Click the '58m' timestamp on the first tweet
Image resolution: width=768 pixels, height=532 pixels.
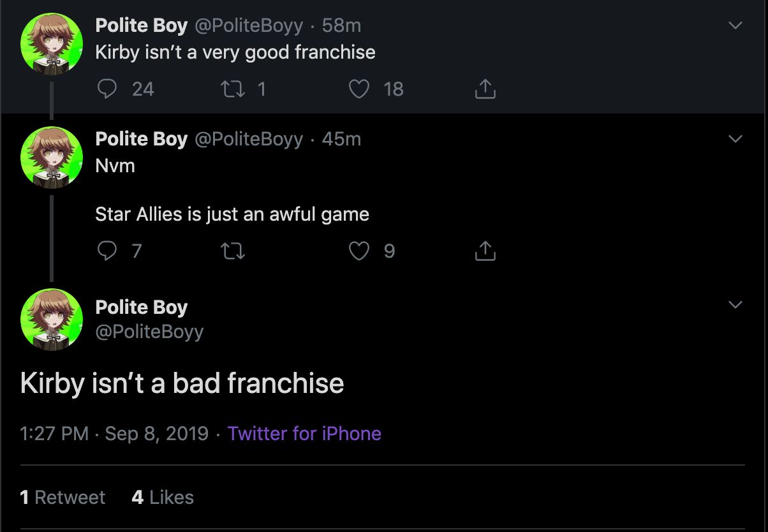pos(341,26)
